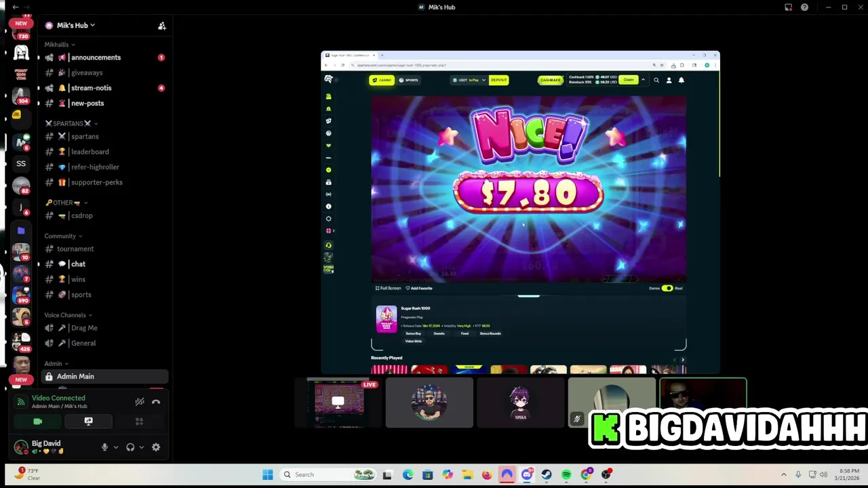This screenshot has width=868, height=488.
Task: Click the taskbar Search box
Action: 329,474
